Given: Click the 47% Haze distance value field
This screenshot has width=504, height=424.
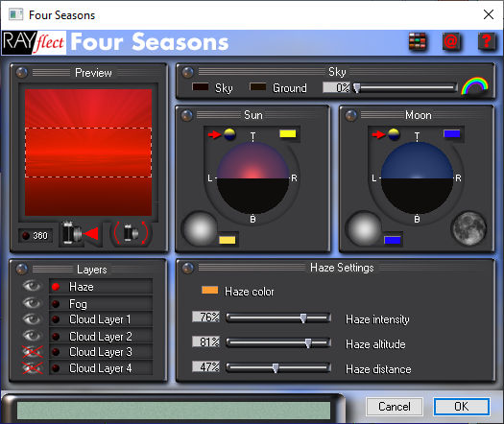Looking at the screenshot, I should point(206,366).
